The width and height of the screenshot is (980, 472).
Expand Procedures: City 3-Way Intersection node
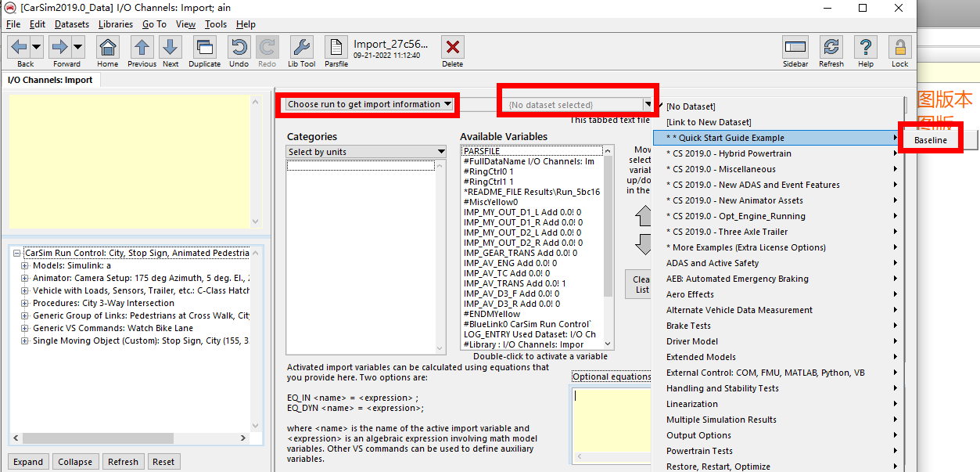coord(26,304)
